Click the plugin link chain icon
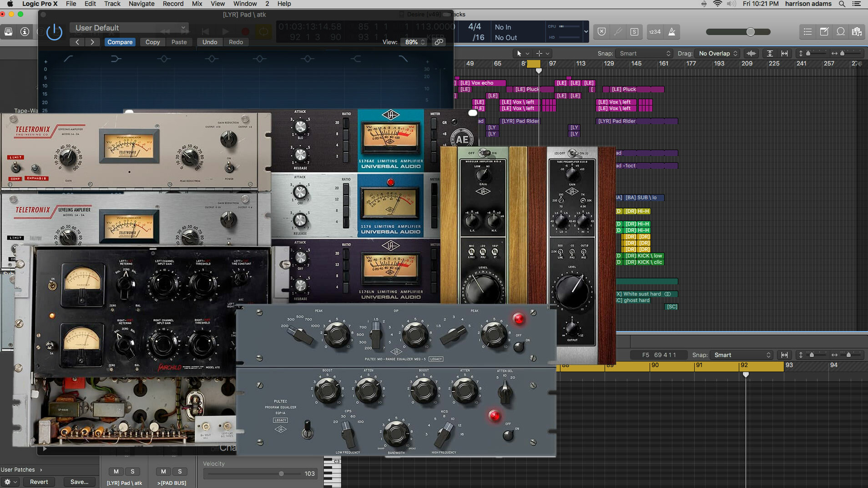The width and height of the screenshot is (868, 488). [439, 42]
